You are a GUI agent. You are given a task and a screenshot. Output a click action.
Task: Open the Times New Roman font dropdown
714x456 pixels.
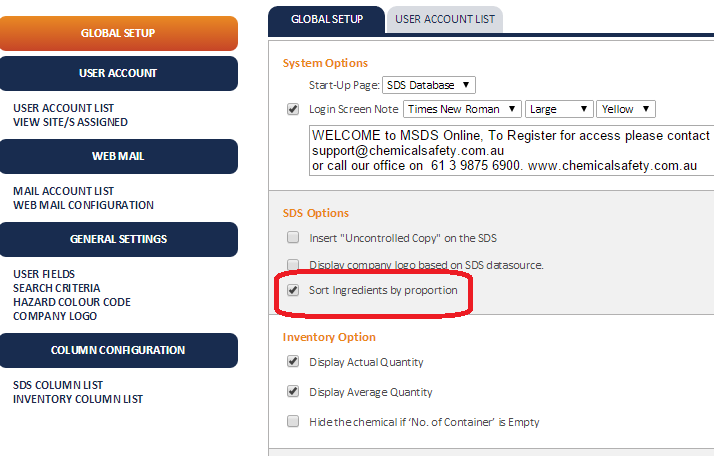pyautogui.click(x=462, y=109)
